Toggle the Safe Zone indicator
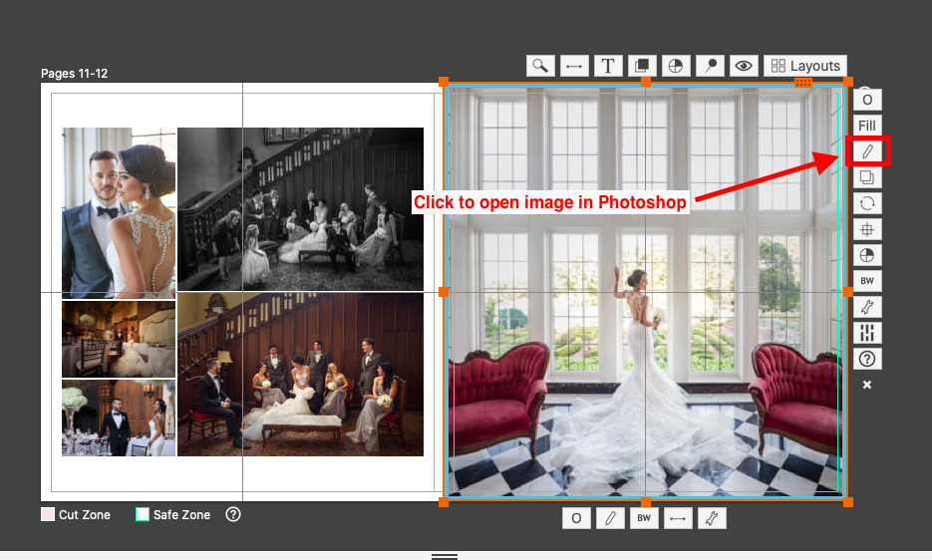932x560 pixels. tap(143, 515)
